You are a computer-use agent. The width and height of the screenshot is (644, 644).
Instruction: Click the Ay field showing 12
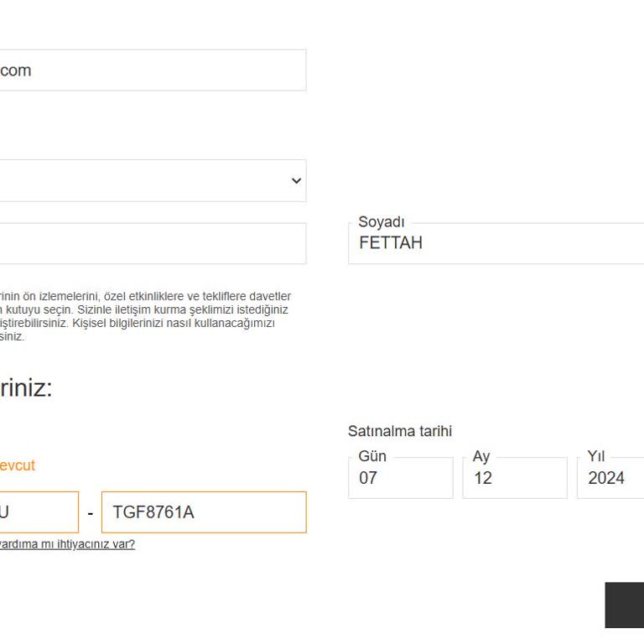pyautogui.click(x=514, y=479)
